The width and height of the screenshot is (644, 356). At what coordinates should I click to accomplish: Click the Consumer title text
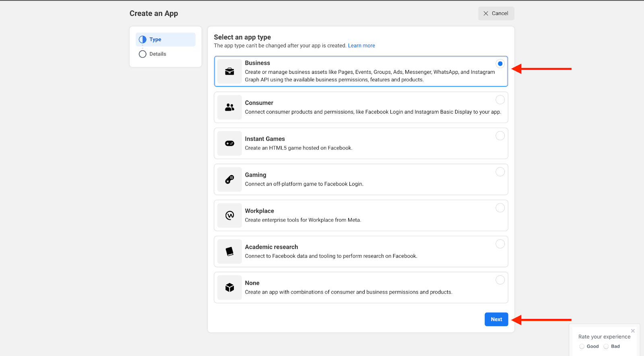pyautogui.click(x=259, y=103)
